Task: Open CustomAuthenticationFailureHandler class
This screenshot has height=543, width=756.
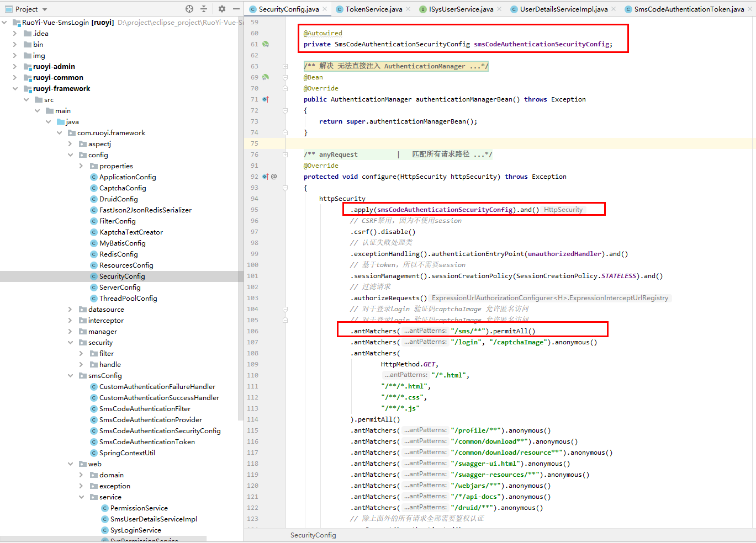Action: pyautogui.click(x=157, y=387)
